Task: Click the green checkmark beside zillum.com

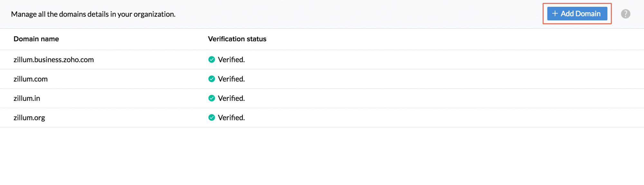Action: click(212, 79)
